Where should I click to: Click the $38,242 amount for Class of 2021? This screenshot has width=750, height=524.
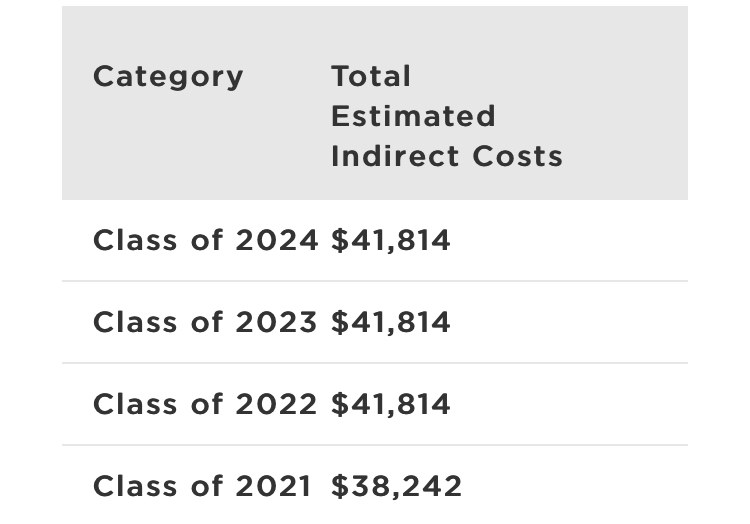coord(397,487)
